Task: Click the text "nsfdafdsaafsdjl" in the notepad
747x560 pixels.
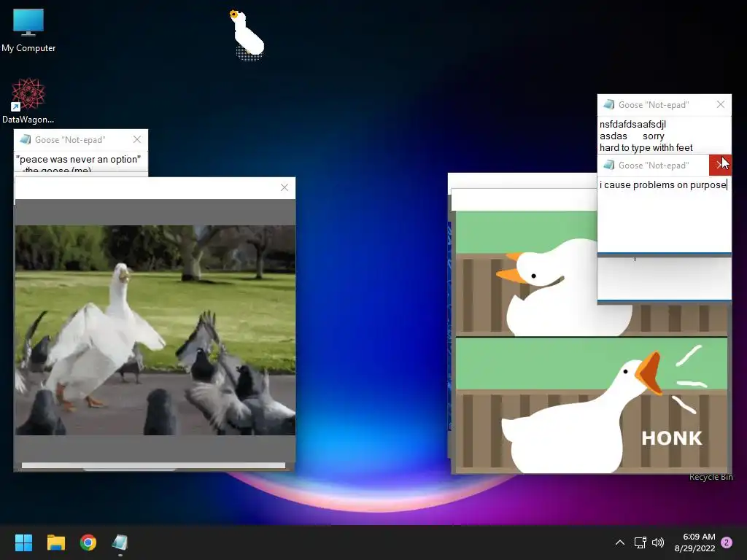Action: click(632, 124)
